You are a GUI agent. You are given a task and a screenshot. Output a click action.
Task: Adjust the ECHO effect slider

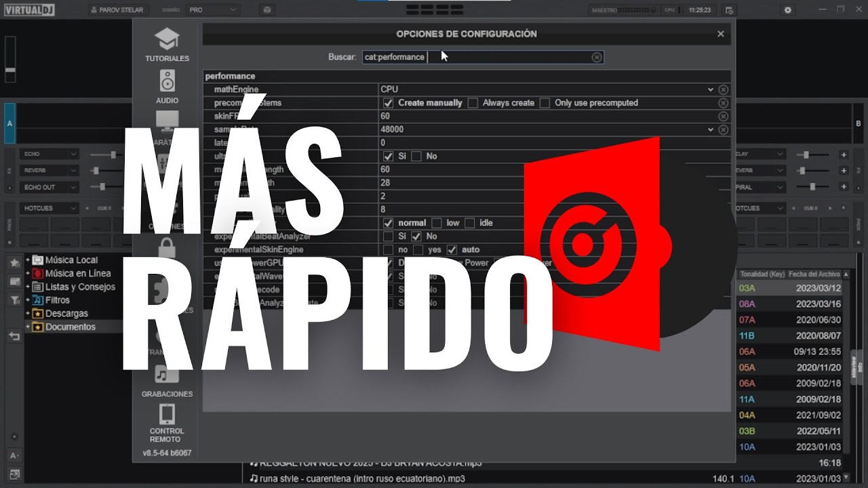coord(107,155)
